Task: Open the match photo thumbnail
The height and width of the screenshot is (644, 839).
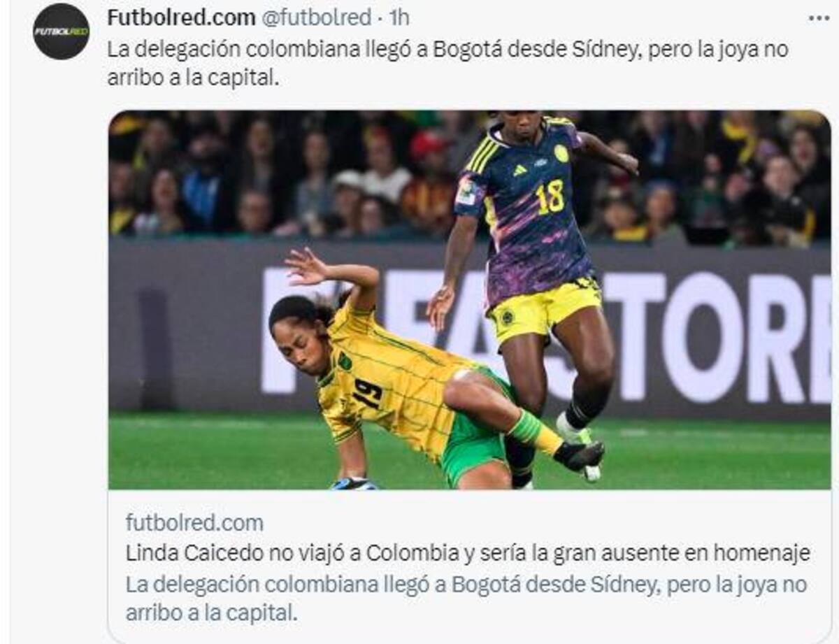Action: click(470, 300)
